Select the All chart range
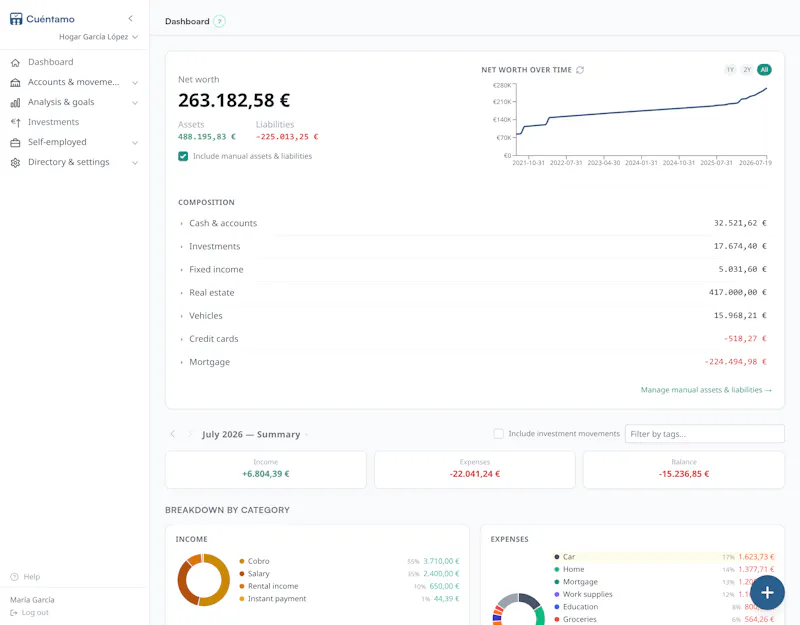Image resolution: width=800 pixels, height=625 pixels. coord(764,70)
